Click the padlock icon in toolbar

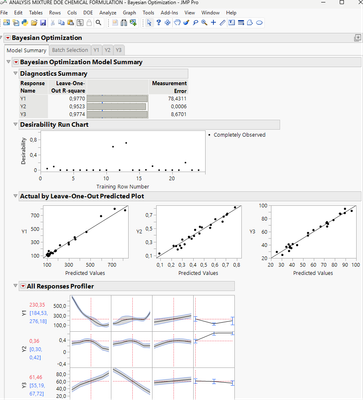[89, 23]
